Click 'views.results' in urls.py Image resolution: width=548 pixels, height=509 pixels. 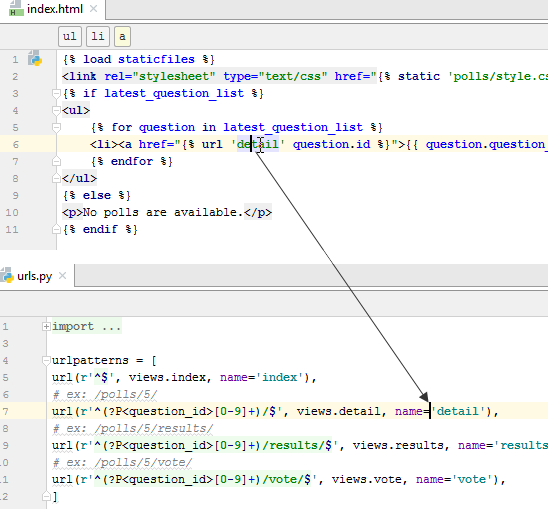click(x=398, y=445)
